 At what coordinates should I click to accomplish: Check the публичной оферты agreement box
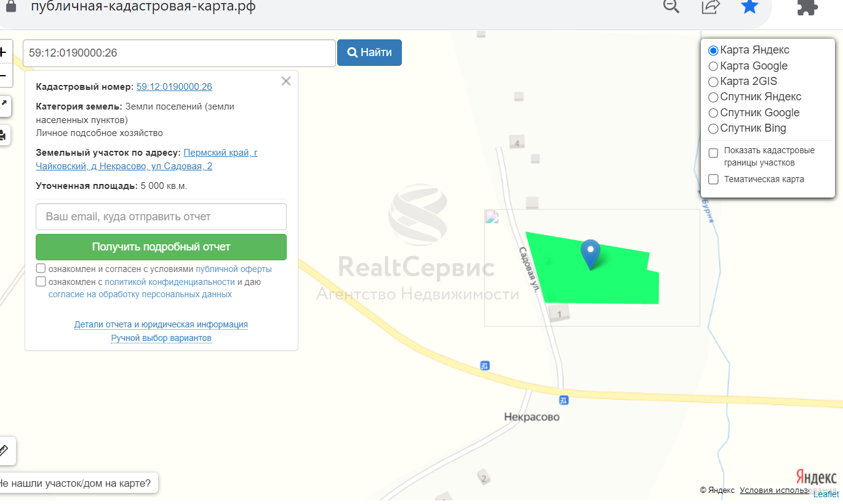pyautogui.click(x=41, y=268)
